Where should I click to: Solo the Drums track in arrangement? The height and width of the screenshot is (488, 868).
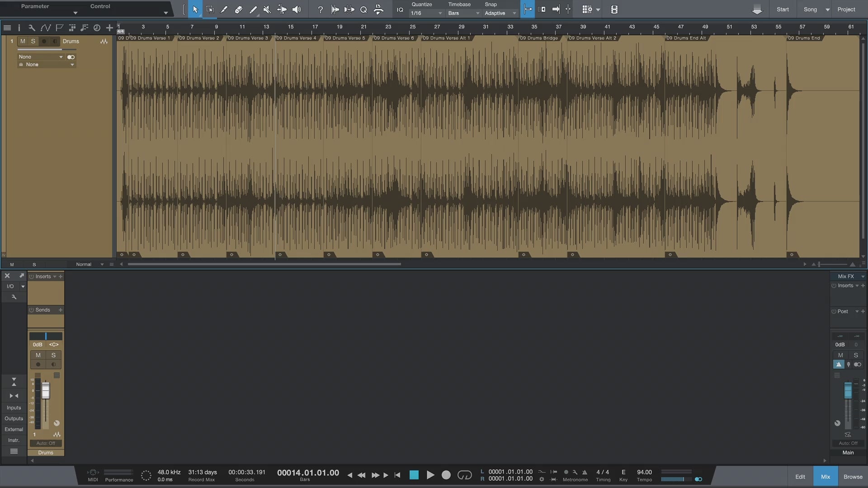33,41
